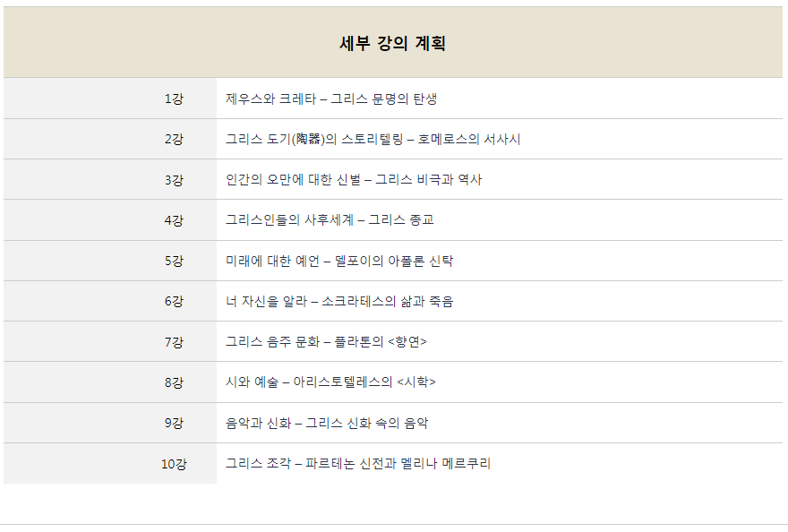
Task: Select the 7강 row label
Action: click(x=174, y=341)
